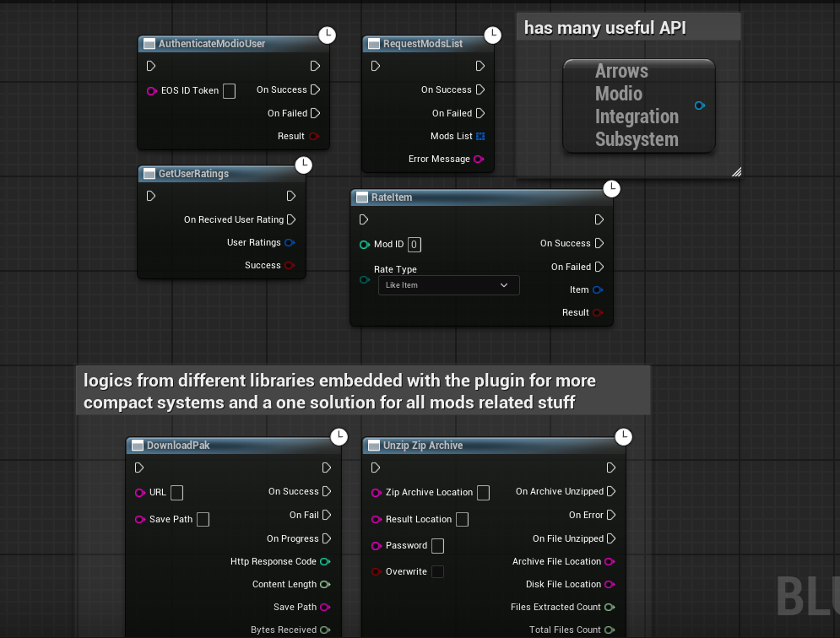
Task: Click DownloadPak Http Response Code pin
Action: coord(325,561)
